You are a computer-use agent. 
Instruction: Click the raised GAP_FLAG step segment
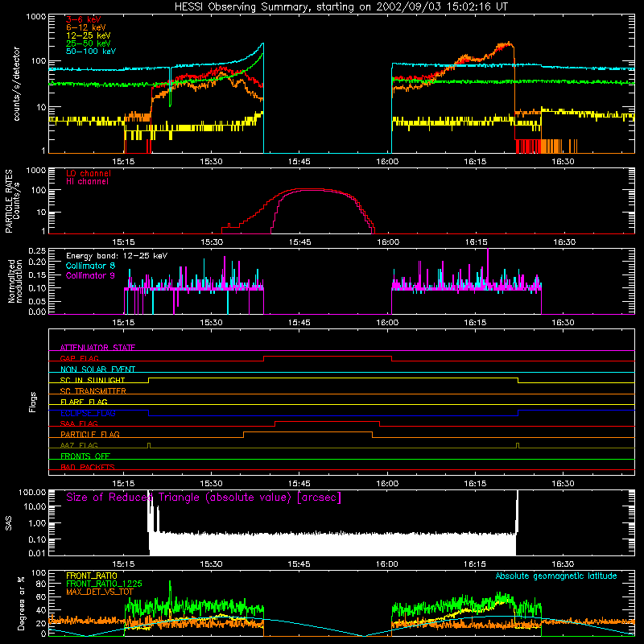(x=328, y=356)
